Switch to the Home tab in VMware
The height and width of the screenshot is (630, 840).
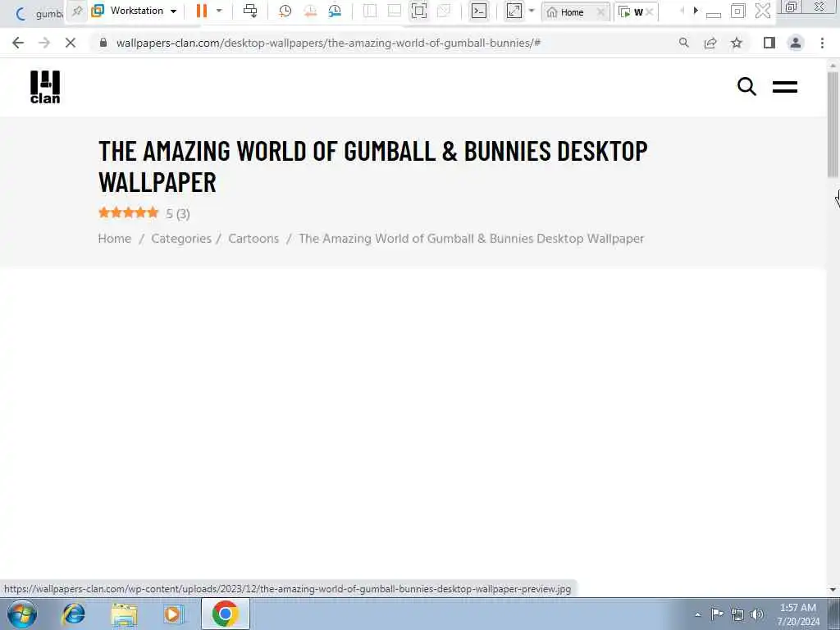click(572, 11)
